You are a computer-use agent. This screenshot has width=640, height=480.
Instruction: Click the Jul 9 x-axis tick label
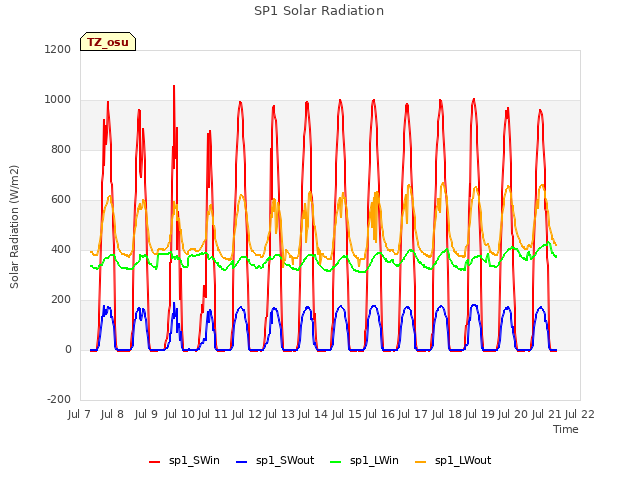click(x=146, y=414)
